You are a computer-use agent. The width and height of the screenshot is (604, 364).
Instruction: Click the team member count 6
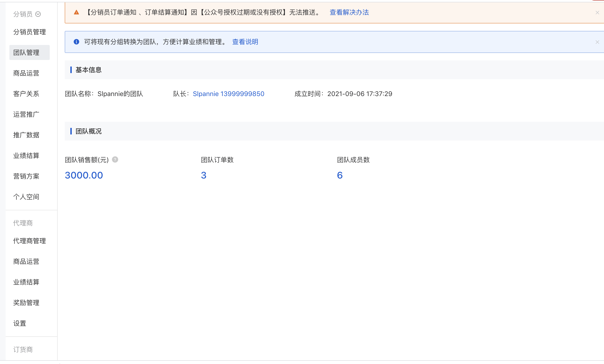[340, 175]
